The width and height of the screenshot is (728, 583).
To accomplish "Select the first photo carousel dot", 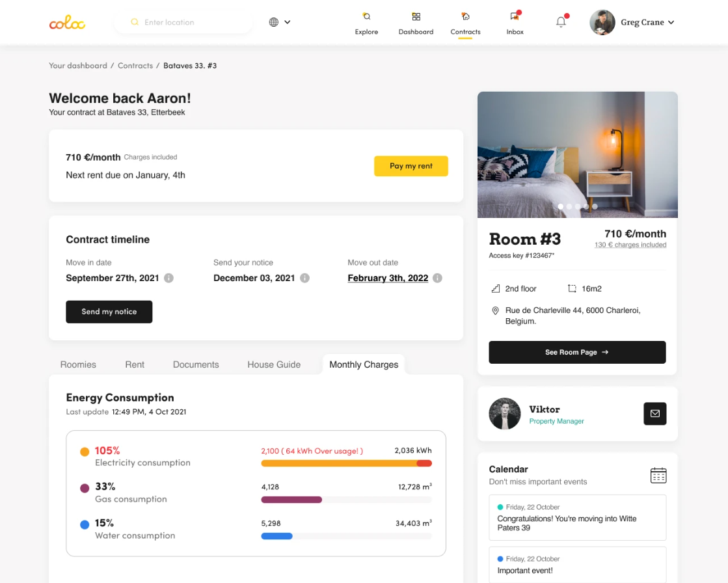I will click(560, 206).
